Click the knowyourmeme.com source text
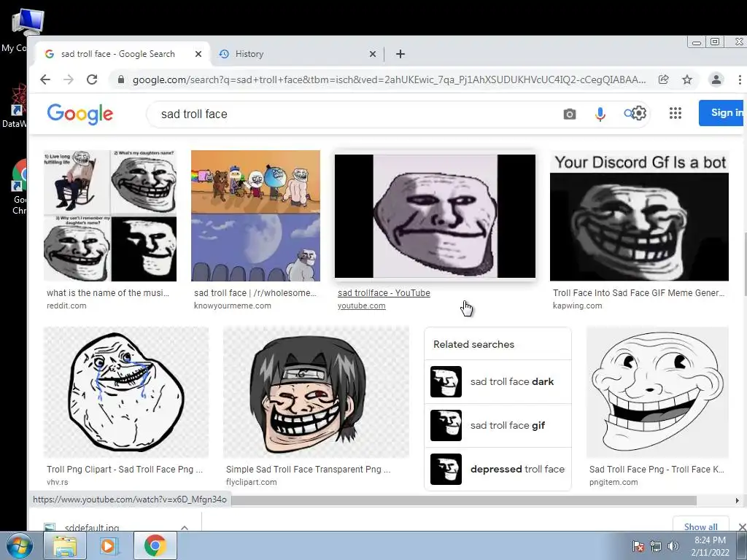 [x=233, y=306]
